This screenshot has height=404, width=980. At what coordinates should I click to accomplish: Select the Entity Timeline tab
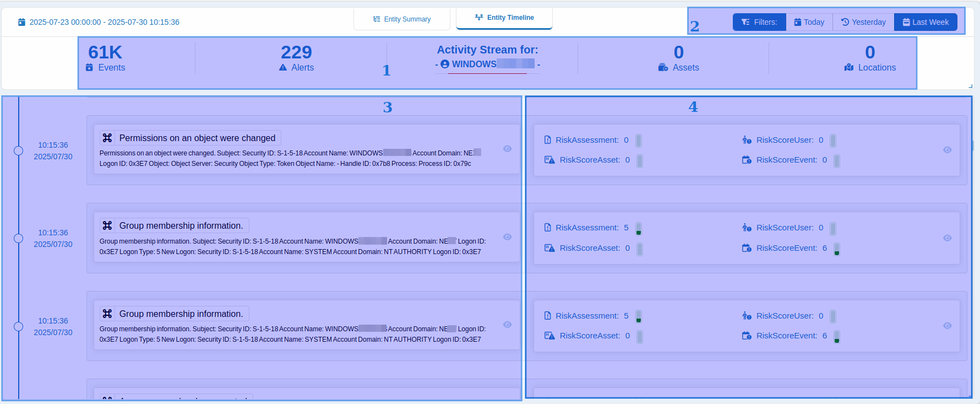504,18
